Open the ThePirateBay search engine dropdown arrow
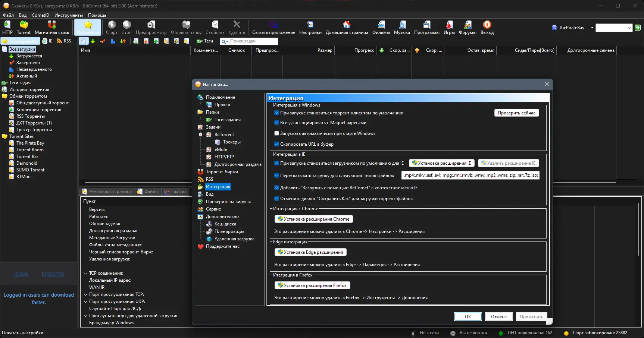Screen dimensions: 644x338 pyautogui.click(x=592, y=28)
